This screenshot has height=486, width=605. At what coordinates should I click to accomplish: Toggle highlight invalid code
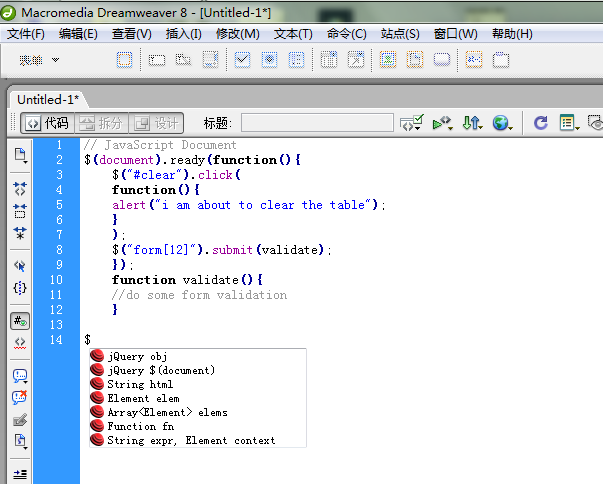20,343
